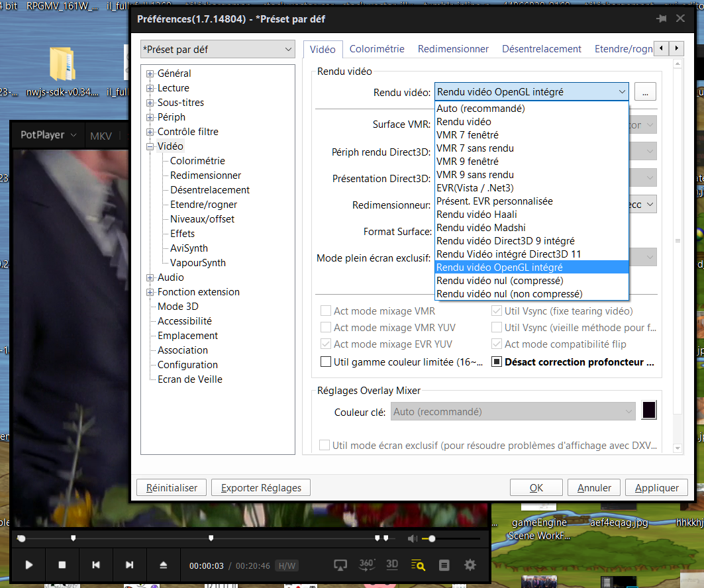This screenshot has width=704, height=588.
Task: Toggle Util mode écran exclusif checkbox
Action: [324, 445]
